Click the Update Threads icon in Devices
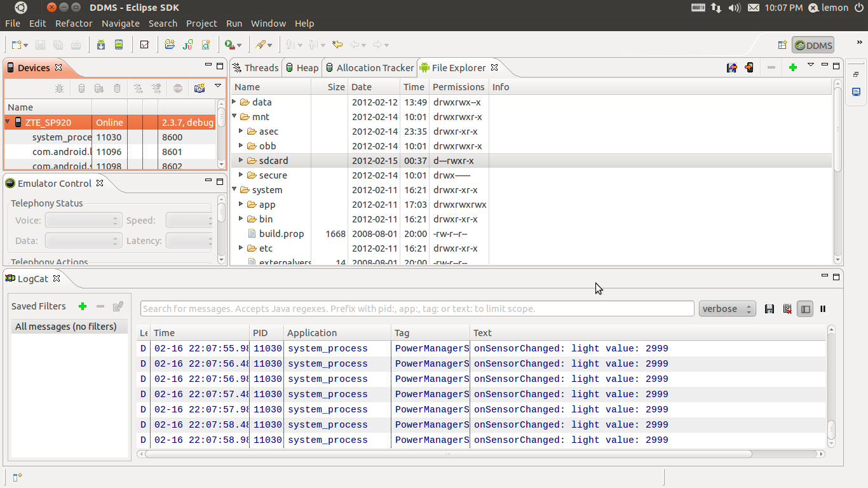This screenshot has height=488, width=868. [x=138, y=88]
